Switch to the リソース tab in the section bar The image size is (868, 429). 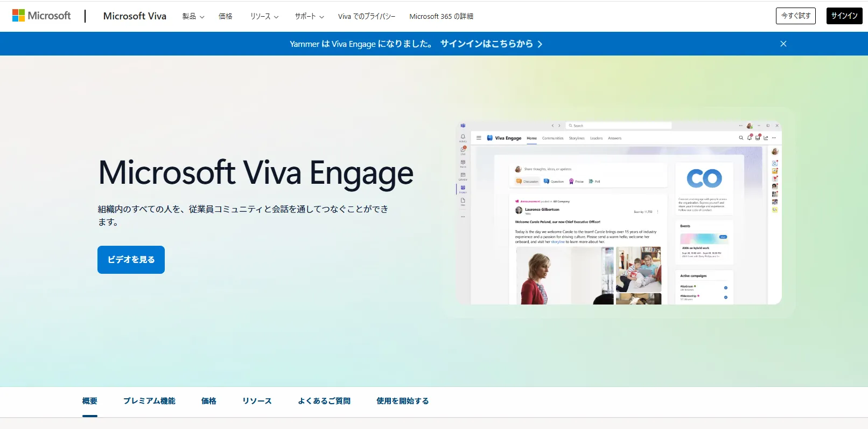[257, 401]
